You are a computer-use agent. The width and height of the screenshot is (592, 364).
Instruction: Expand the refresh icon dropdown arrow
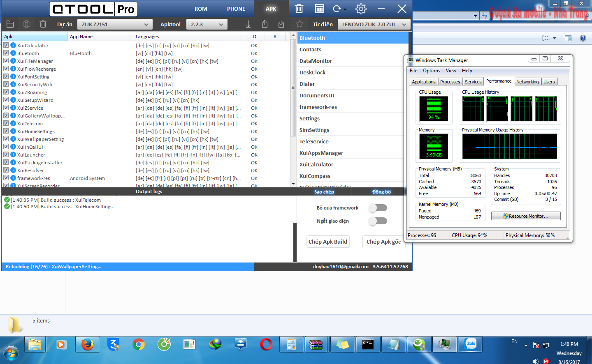pos(345,9)
